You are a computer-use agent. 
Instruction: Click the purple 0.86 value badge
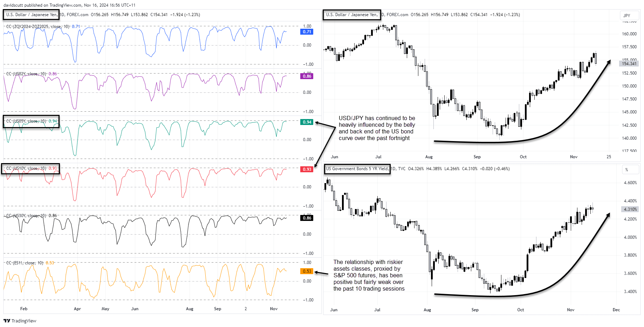click(307, 76)
